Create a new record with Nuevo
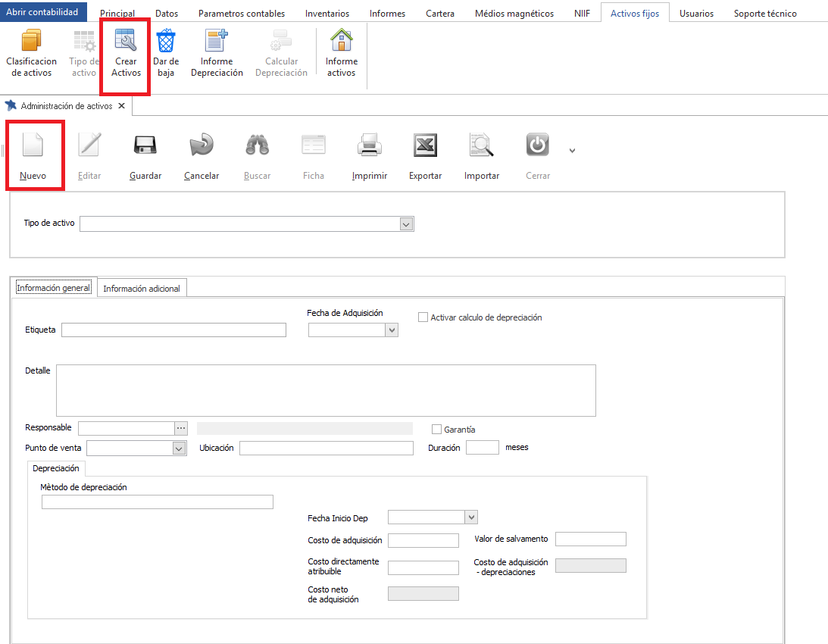Viewport: 828px width, 644px height. pos(33,145)
